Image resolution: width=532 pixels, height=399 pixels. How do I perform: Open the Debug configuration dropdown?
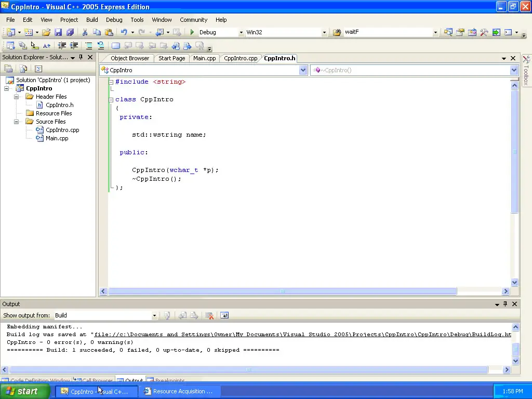tap(241, 32)
